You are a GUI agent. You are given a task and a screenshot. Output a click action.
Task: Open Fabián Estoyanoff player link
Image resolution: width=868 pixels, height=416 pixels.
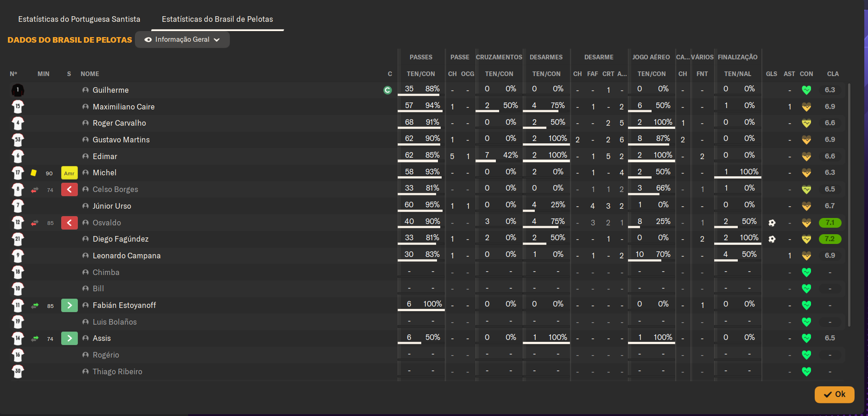124,305
